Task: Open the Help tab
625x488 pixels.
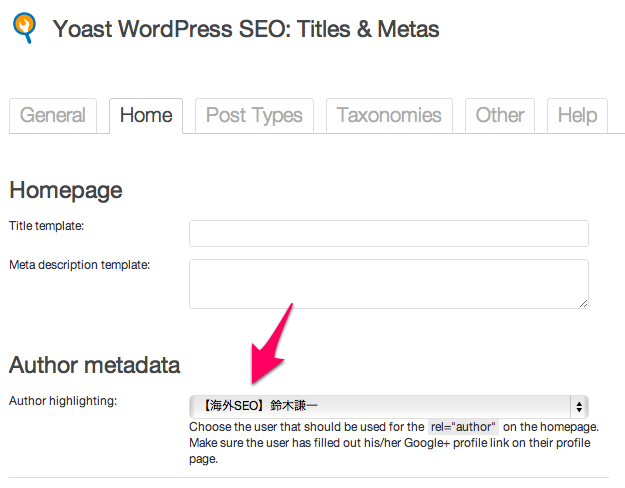Action: tap(577, 116)
